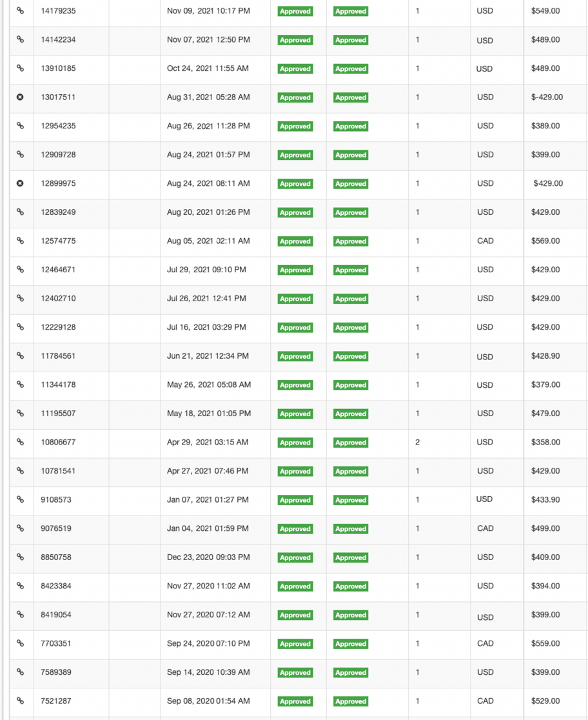Click the cancel icon beside order 12899975
Image resolution: width=588 pixels, height=720 pixels.
point(20,184)
